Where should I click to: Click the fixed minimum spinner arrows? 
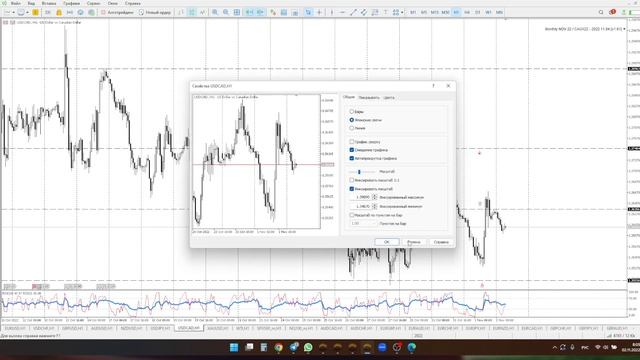(374, 207)
